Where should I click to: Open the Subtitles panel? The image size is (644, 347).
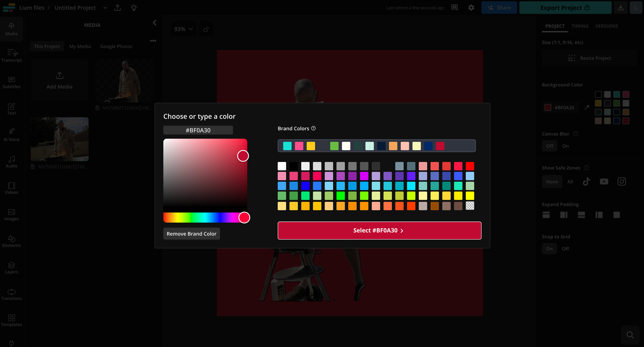(x=12, y=82)
